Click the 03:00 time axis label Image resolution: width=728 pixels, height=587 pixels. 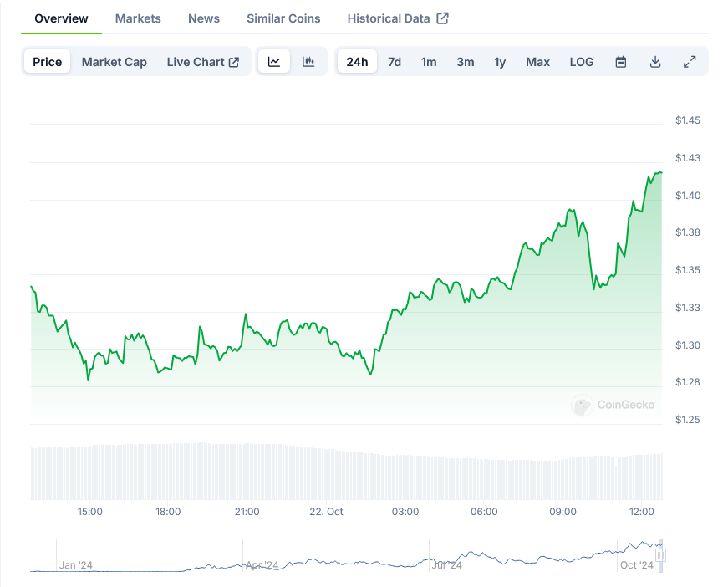[x=405, y=511]
